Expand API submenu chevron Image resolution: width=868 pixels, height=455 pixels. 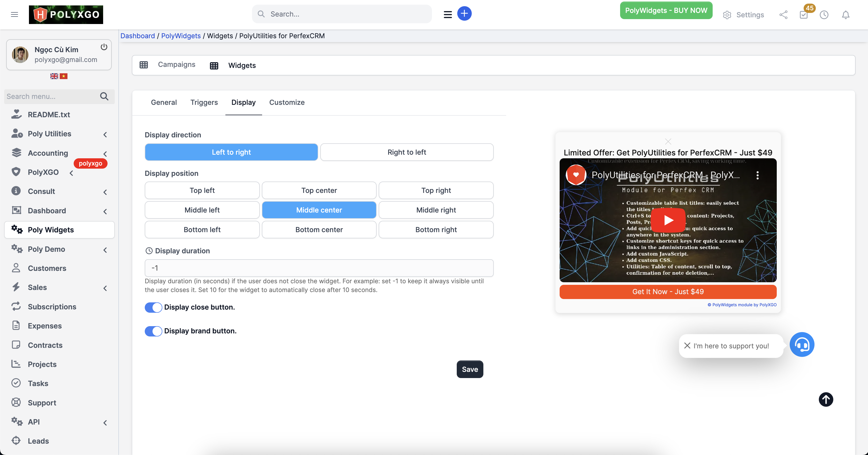(105, 423)
